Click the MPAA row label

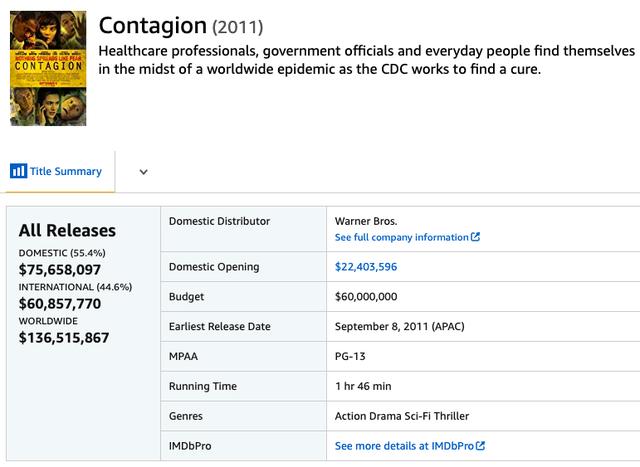click(183, 356)
